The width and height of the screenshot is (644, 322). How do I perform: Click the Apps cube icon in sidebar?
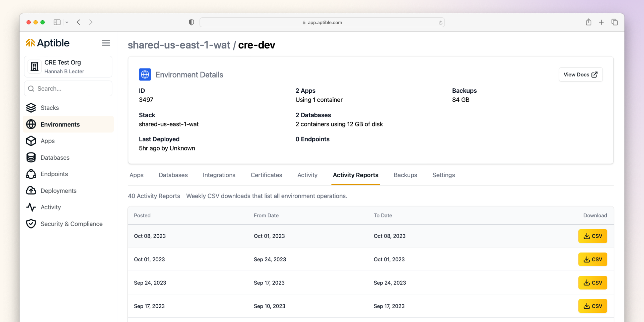pyautogui.click(x=31, y=141)
